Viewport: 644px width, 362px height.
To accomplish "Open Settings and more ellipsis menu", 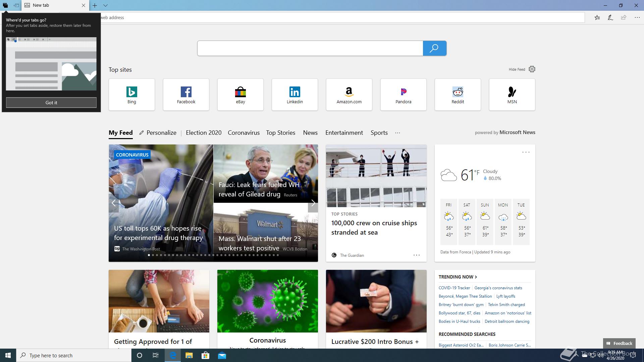I will pos(637,17).
